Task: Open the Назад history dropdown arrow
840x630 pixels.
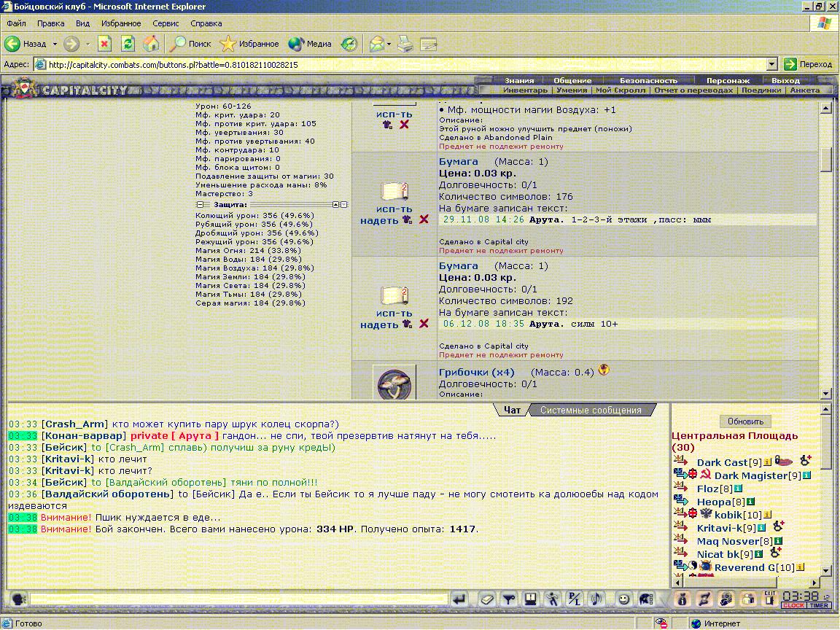Action: [55, 44]
